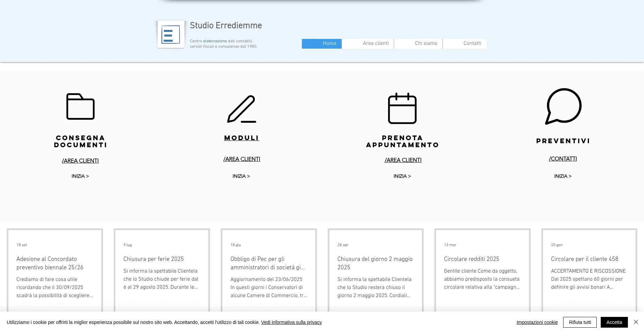
Task: Go to Area clienti in navigation bar
Action: pos(368,44)
